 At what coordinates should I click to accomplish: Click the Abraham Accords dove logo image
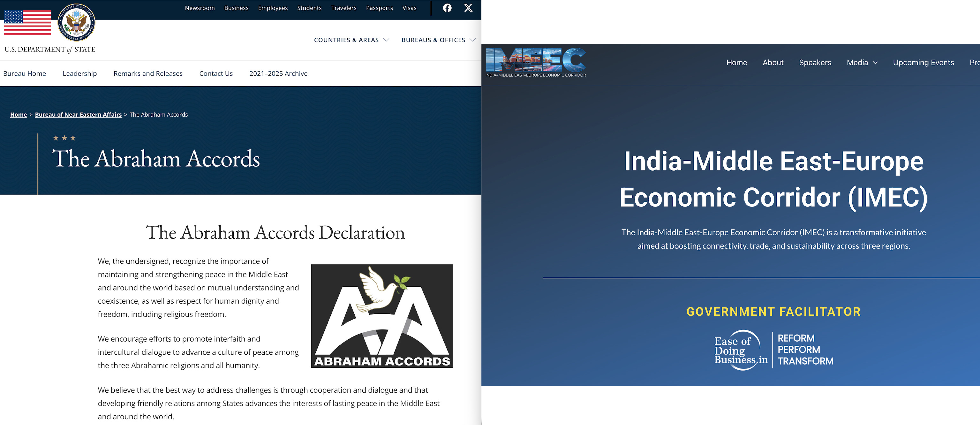click(381, 315)
